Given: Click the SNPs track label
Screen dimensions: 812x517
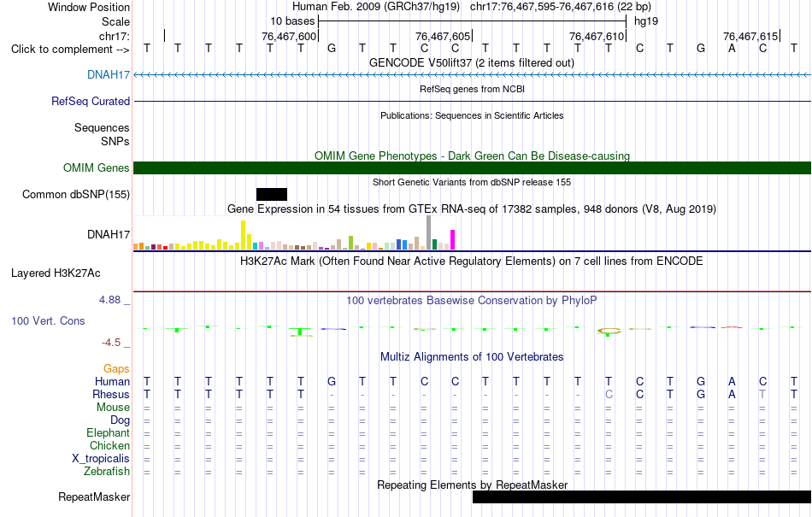Looking at the screenshot, I should click(x=115, y=141).
